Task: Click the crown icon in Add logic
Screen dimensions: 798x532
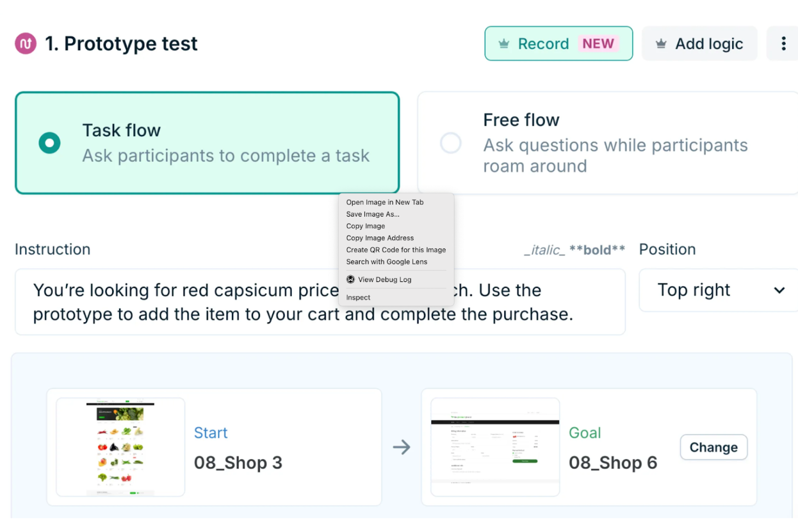Action: point(661,44)
